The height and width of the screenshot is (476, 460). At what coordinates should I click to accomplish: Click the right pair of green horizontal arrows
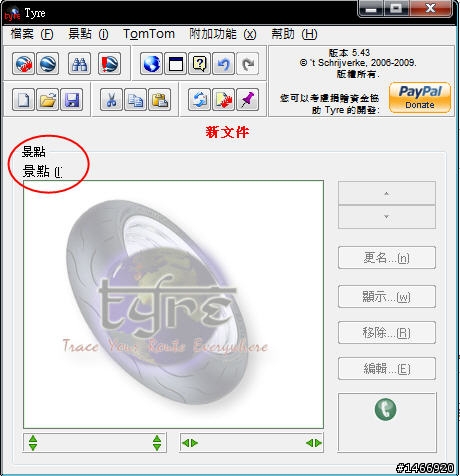(314, 443)
